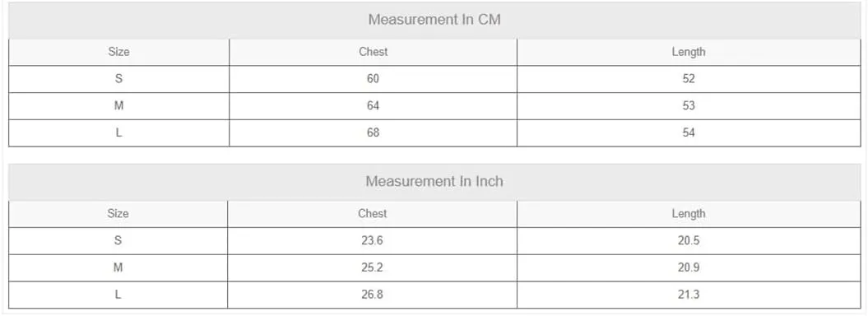868x316 pixels.
Task: Click length value 52 cell
Action: point(689,79)
